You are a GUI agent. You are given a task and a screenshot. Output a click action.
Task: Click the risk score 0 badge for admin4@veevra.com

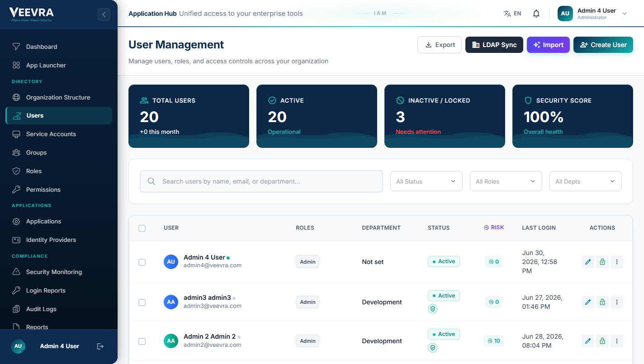click(493, 262)
